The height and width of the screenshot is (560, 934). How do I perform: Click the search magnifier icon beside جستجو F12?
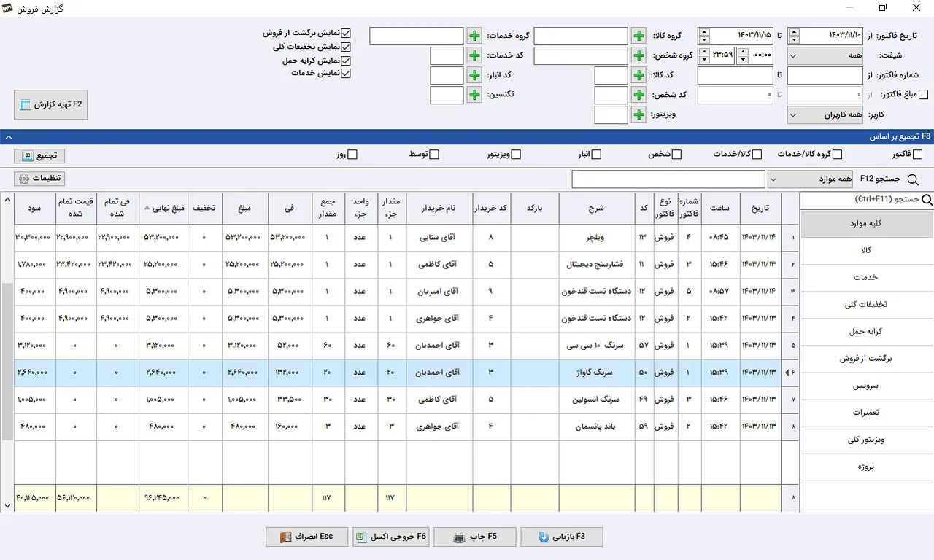point(912,179)
